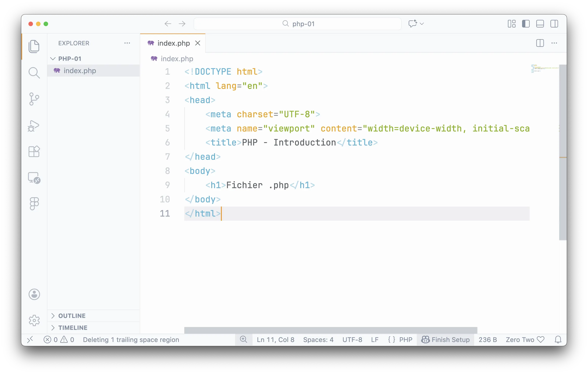Open the Figma extension icon
Image resolution: width=588 pixels, height=374 pixels.
coord(34,203)
